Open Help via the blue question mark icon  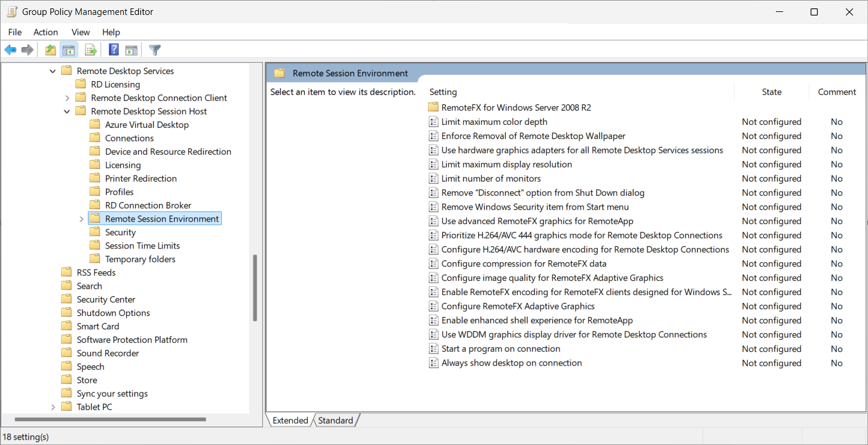114,50
